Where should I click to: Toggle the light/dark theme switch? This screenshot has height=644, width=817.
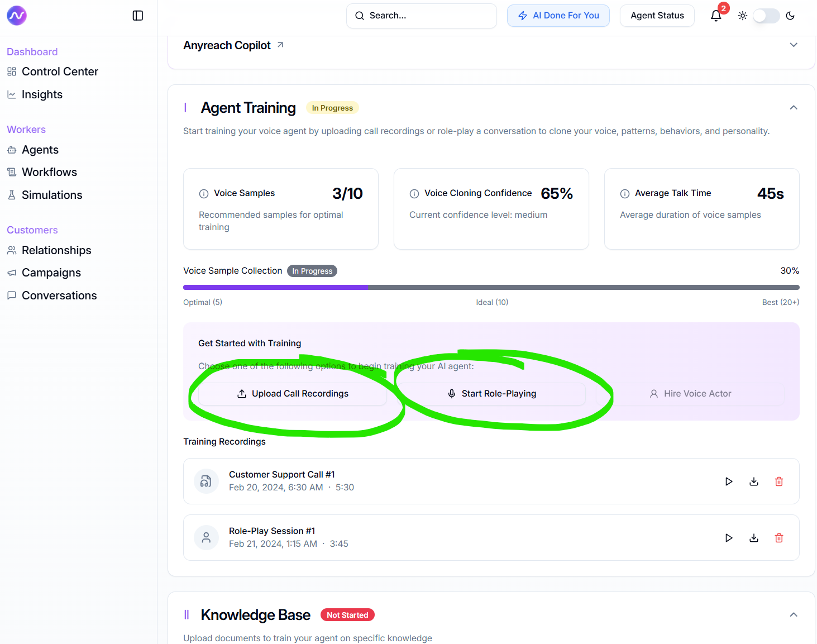(x=766, y=16)
